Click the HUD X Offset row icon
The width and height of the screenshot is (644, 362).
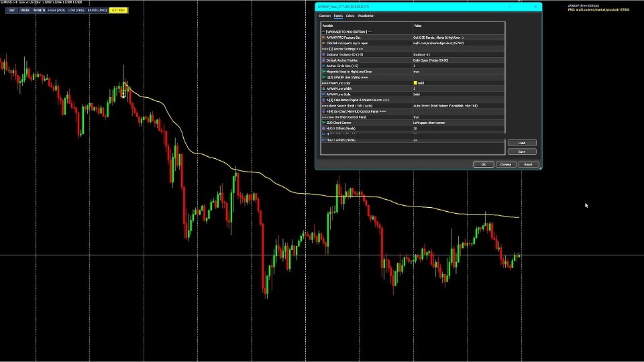[323, 129]
